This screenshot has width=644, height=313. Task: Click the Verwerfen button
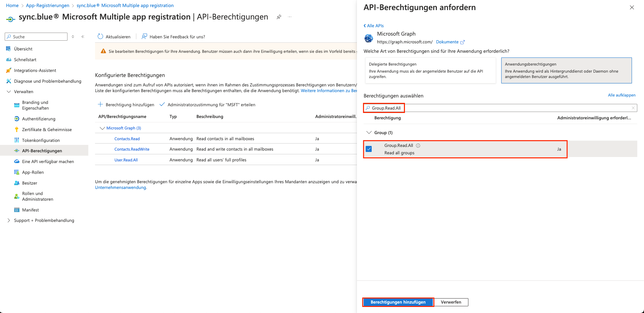(x=451, y=302)
